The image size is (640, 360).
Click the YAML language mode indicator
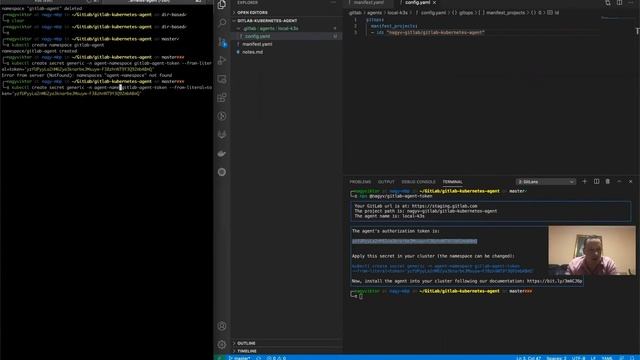(607, 358)
